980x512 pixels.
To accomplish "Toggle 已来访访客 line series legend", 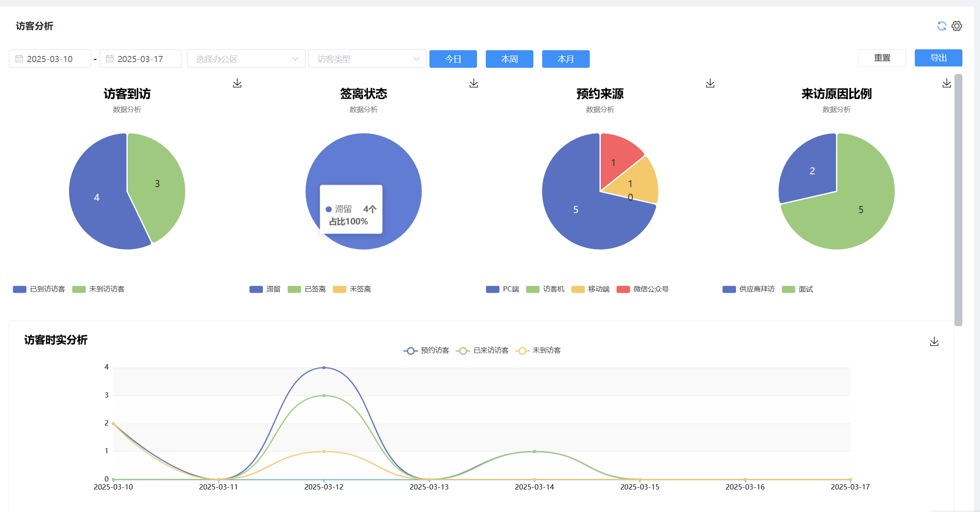I will 482,350.
